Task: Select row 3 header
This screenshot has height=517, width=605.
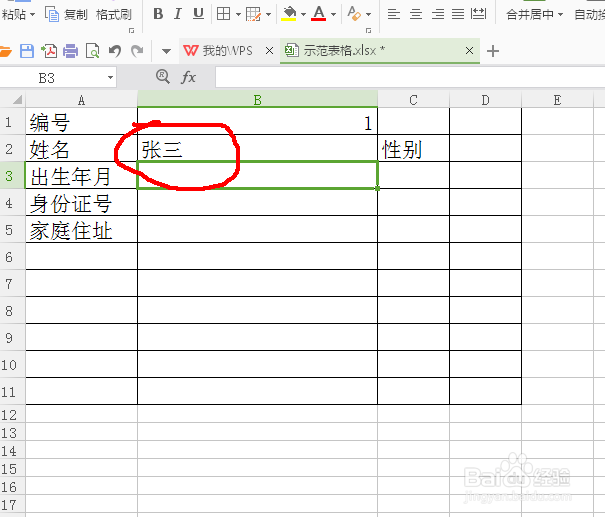Action: point(13,176)
